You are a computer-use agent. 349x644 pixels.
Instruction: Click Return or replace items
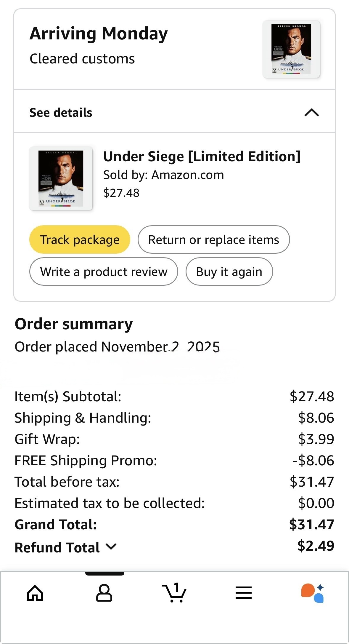click(x=213, y=239)
